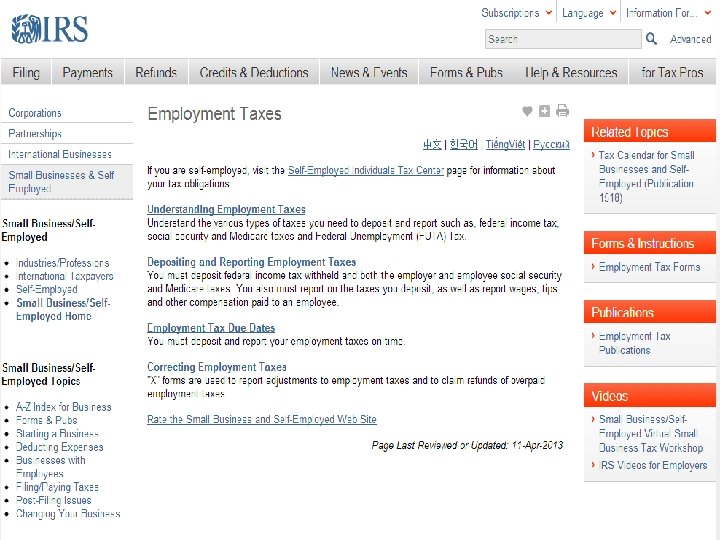Image resolution: width=720 pixels, height=540 pixels.
Task: Open Industries/Professions link
Action: pyautogui.click(x=62, y=263)
